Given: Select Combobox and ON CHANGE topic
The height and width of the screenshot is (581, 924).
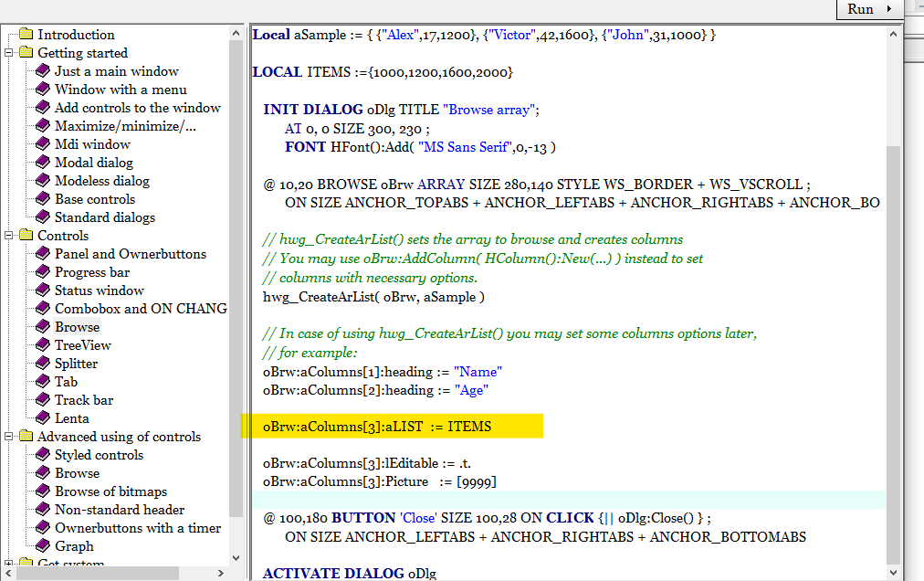Looking at the screenshot, I should (x=141, y=309).
